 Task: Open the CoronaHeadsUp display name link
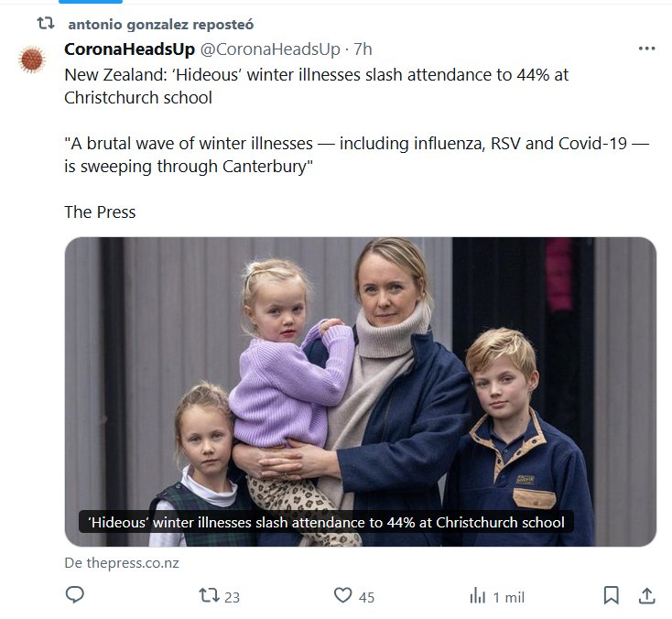(129, 49)
